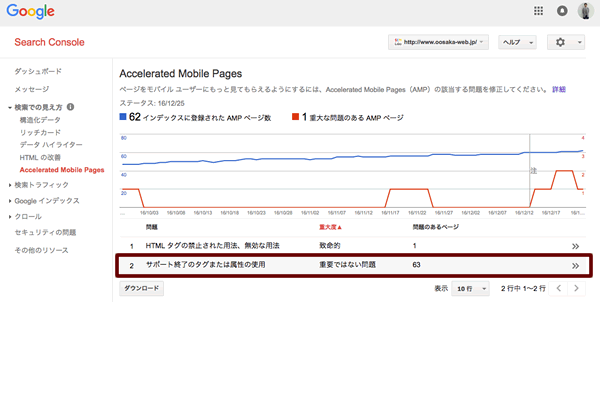This screenshot has width=600, height=400.
Task: Open the 10 行 rows-per-page dropdown
Action: click(470, 288)
